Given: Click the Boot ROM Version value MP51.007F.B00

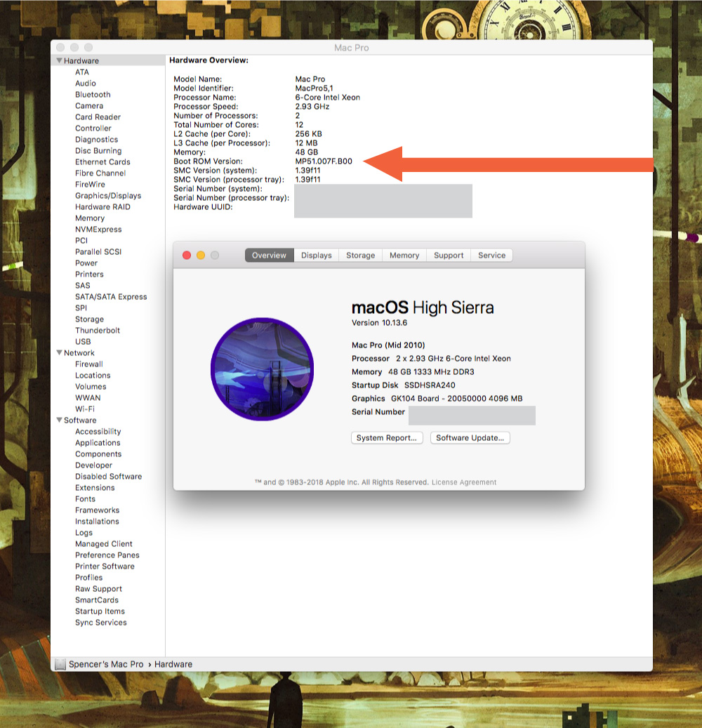Looking at the screenshot, I should [324, 161].
